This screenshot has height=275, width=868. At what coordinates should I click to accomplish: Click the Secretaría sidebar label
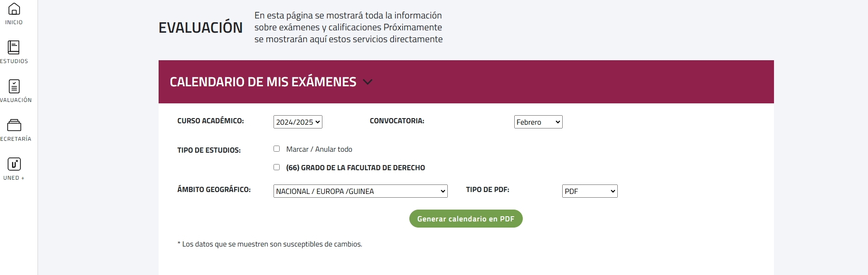click(x=16, y=139)
